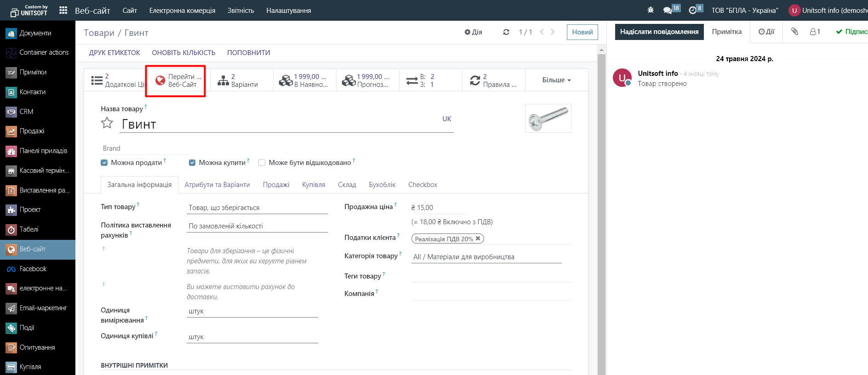
Task: Mark Гвинт as favorite with star icon
Action: (x=107, y=123)
